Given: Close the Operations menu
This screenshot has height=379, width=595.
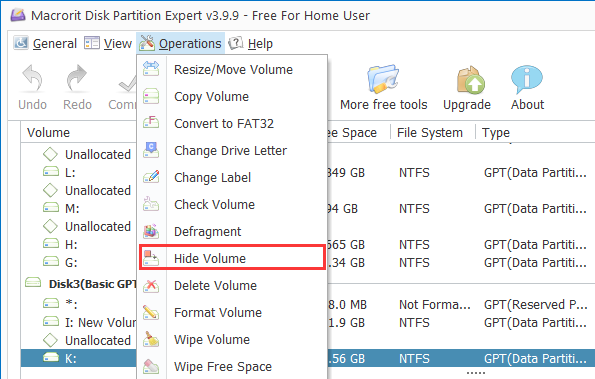Looking at the screenshot, I should 180,43.
